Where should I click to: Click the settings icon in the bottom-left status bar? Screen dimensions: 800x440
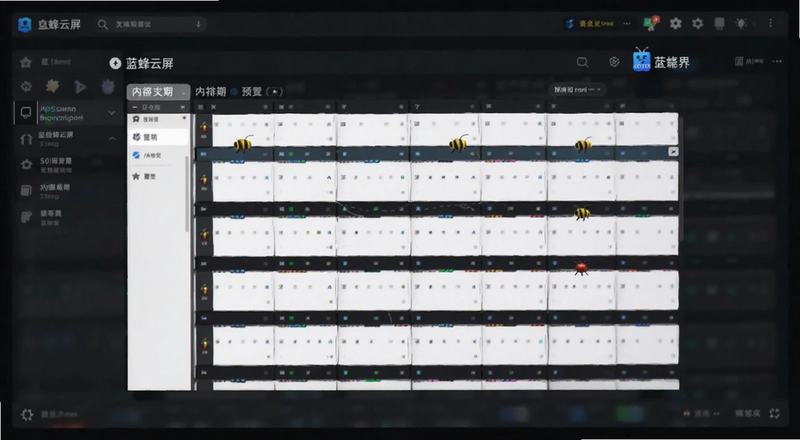click(27, 414)
